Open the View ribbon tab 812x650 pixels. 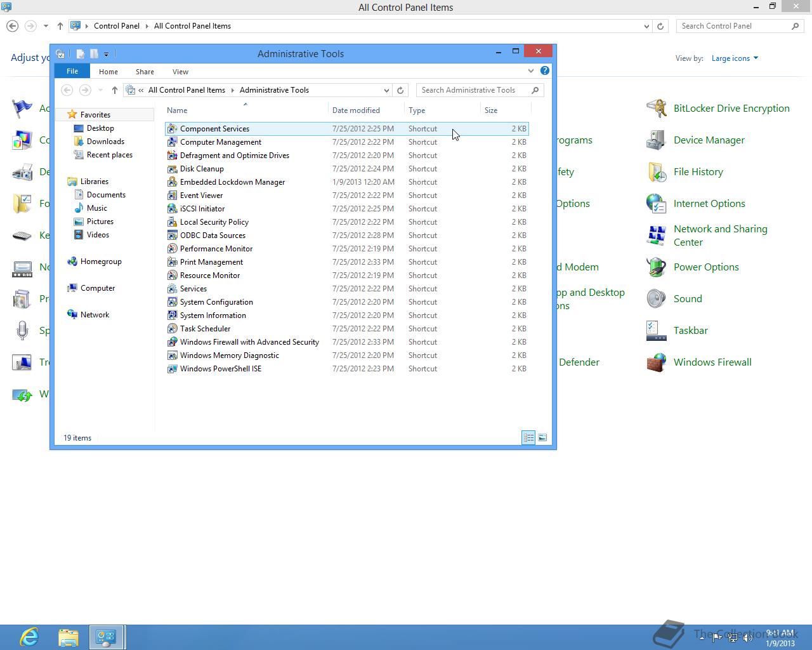coord(180,72)
